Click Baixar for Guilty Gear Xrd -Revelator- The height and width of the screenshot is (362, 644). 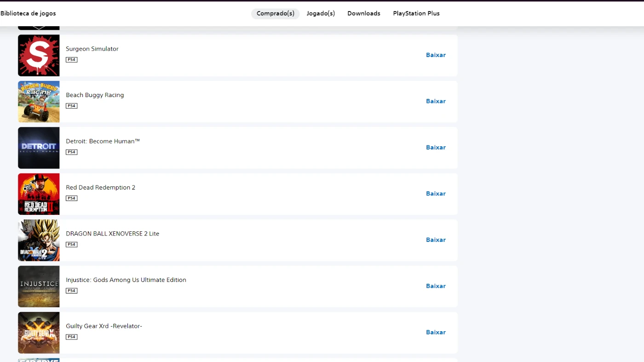436,333
